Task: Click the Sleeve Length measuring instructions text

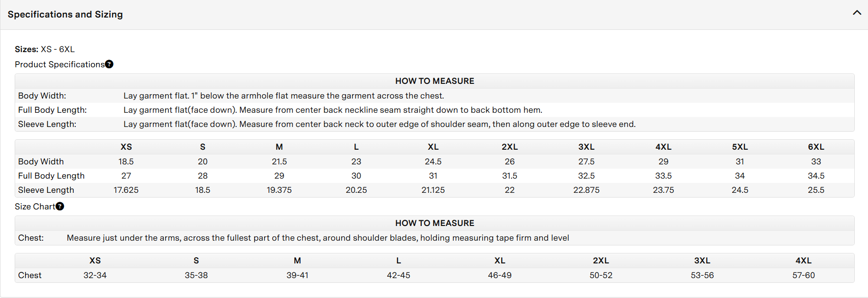Action: click(x=379, y=124)
